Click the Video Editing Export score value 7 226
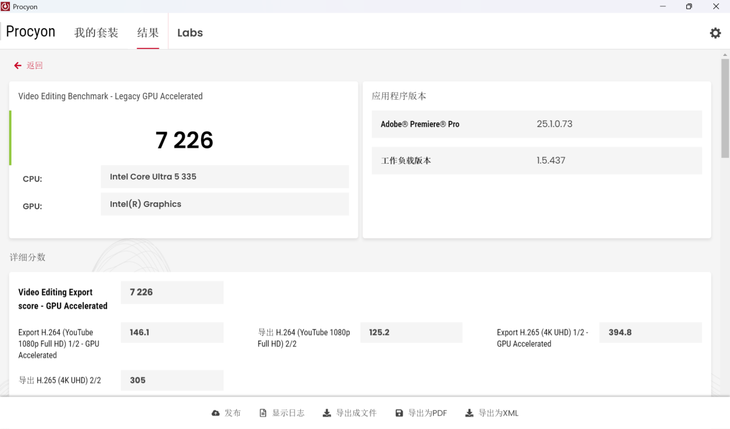 [172, 293]
